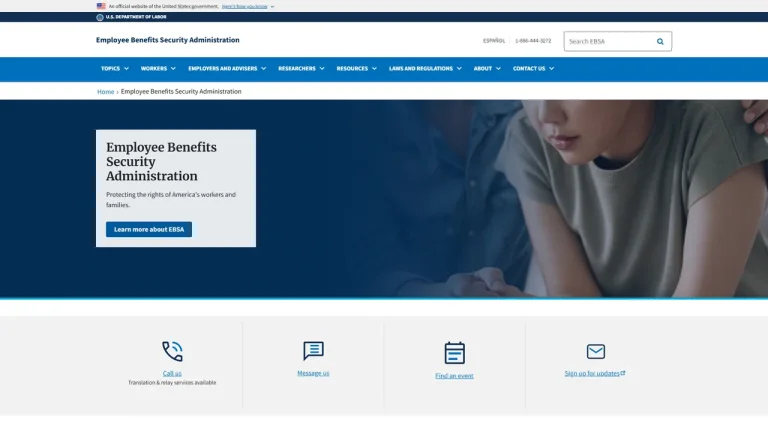
Task: Click breadcrumb text "Employee Benefits Security Administration"
Action: pos(181,92)
